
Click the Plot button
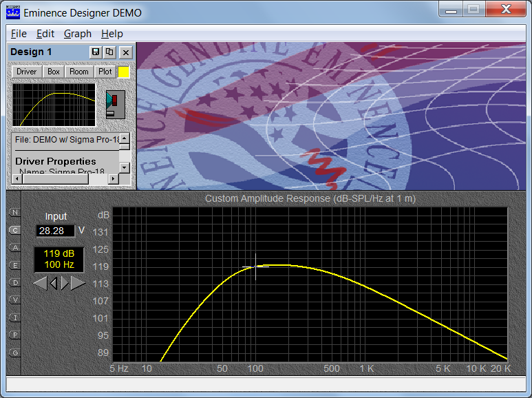[105, 72]
